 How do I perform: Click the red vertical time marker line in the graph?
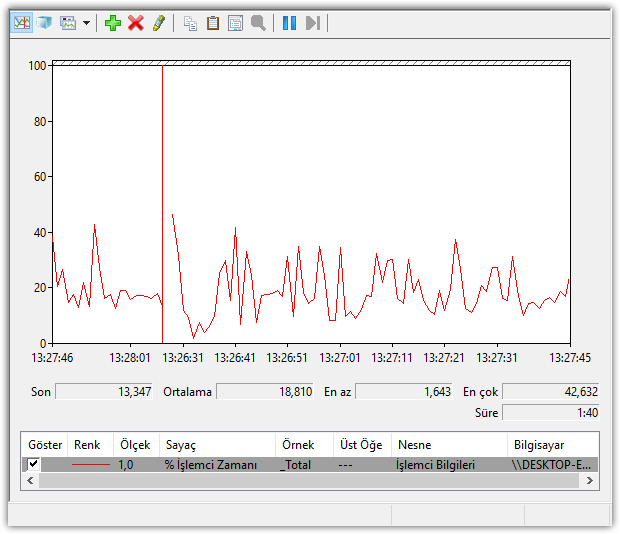[163, 204]
